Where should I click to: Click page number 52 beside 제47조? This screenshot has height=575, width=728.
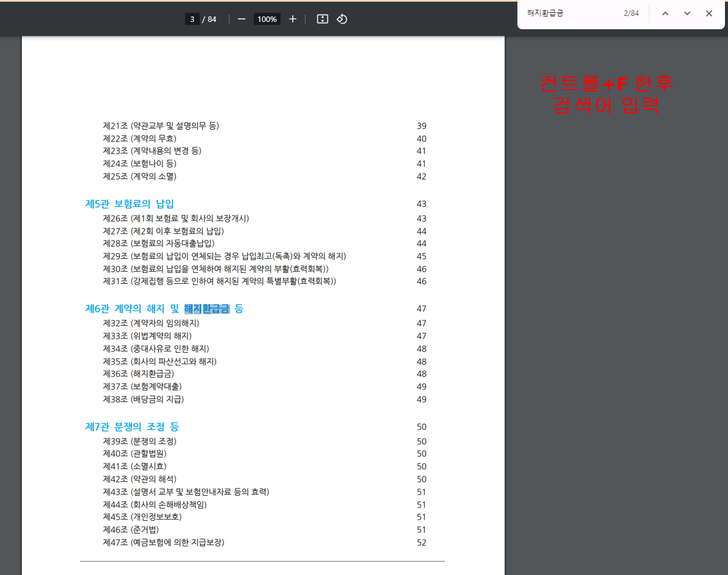(x=421, y=543)
